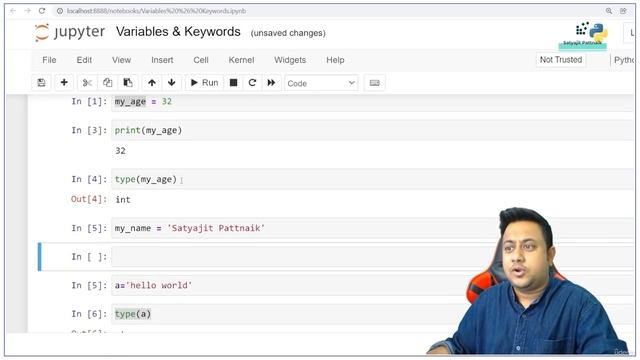Click the browser address bar URL
This screenshot has height=360, width=640.
coord(156,11)
